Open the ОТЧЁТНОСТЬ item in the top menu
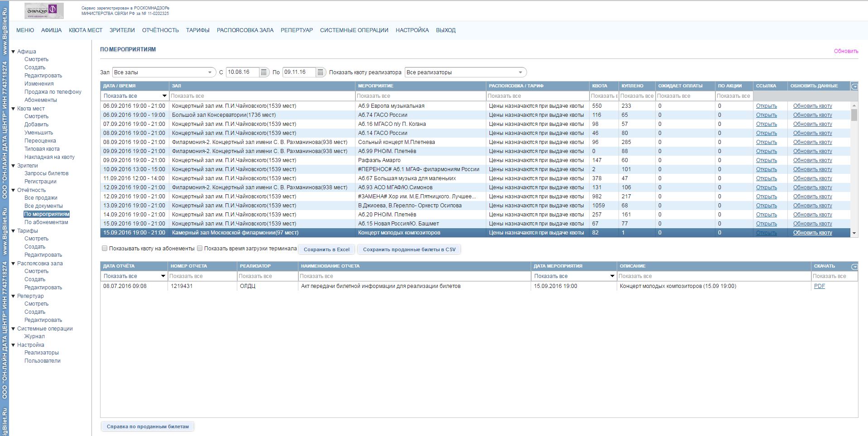Screen dimensions: 868x436 click(160, 30)
